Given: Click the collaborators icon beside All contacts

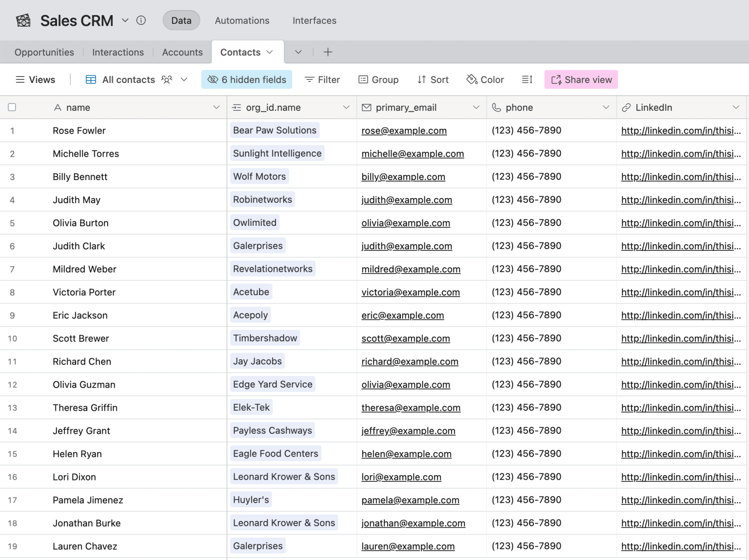Looking at the screenshot, I should pos(167,80).
